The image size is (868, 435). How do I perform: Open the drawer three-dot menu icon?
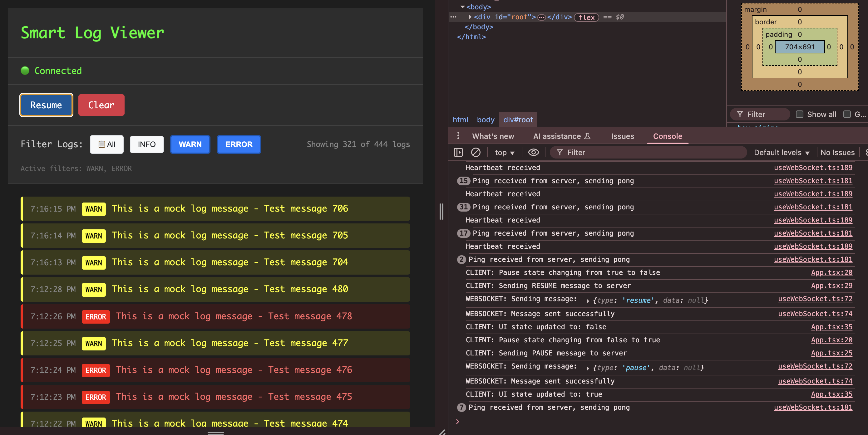coord(458,136)
